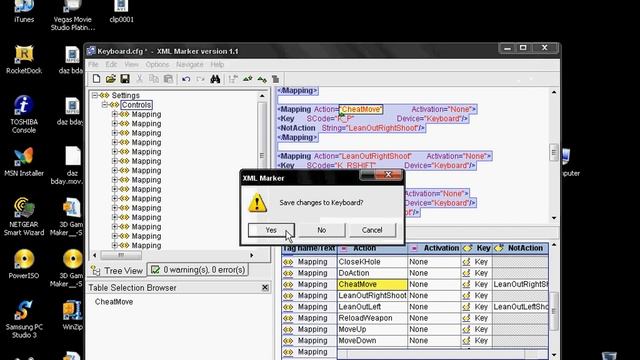Click Yes to save changes

271,230
